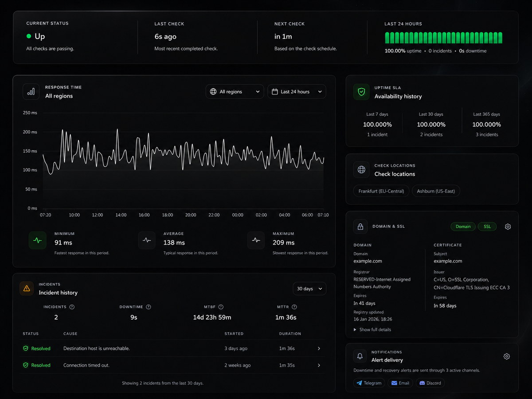Click the Duration column header
This screenshot has height=399, width=532.
290,334
